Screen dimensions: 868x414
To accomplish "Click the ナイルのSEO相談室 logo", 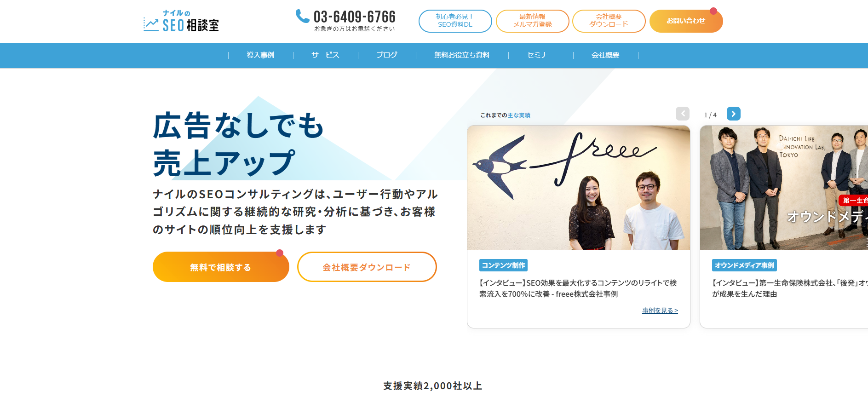I will click(181, 21).
